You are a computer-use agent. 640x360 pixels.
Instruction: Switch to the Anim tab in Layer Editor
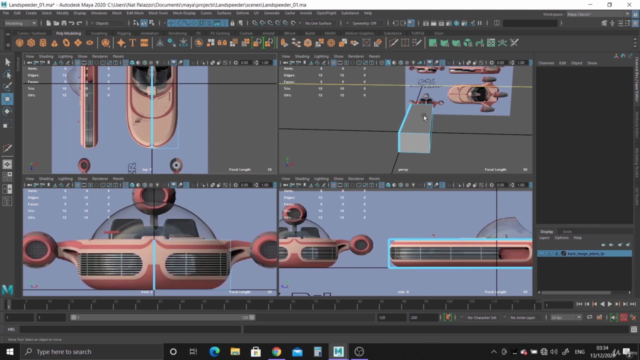click(x=567, y=231)
